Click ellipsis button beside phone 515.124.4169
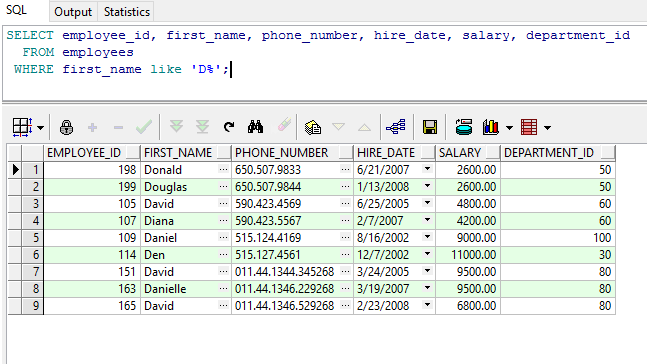The width and height of the screenshot is (647, 364). click(x=346, y=237)
